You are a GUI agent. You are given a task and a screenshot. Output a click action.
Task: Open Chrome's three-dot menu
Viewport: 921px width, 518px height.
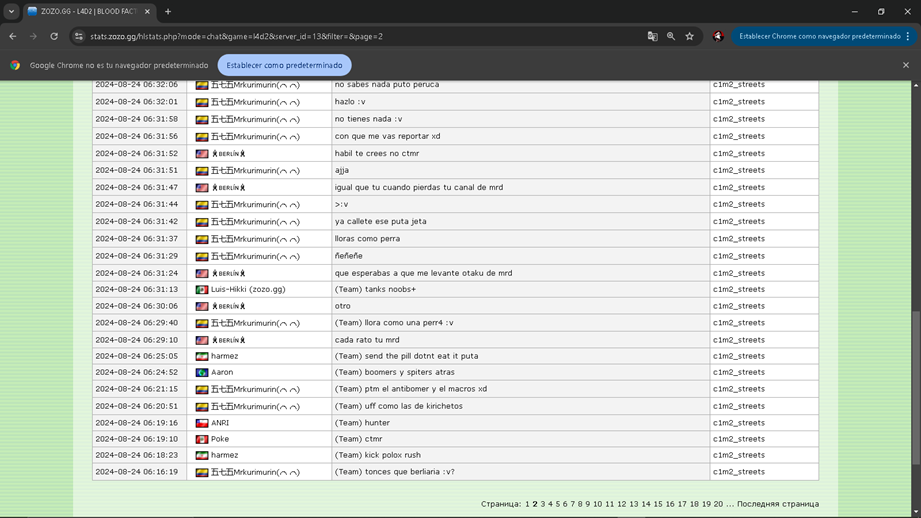(x=908, y=36)
